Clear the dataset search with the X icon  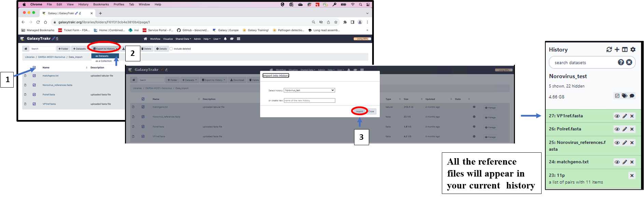tap(629, 62)
